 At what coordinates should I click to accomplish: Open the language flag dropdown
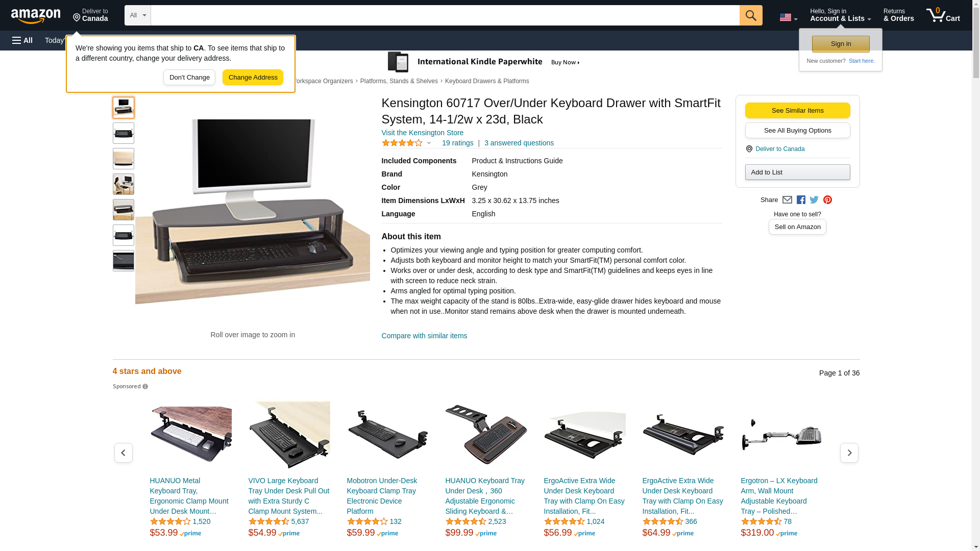(x=789, y=17)
